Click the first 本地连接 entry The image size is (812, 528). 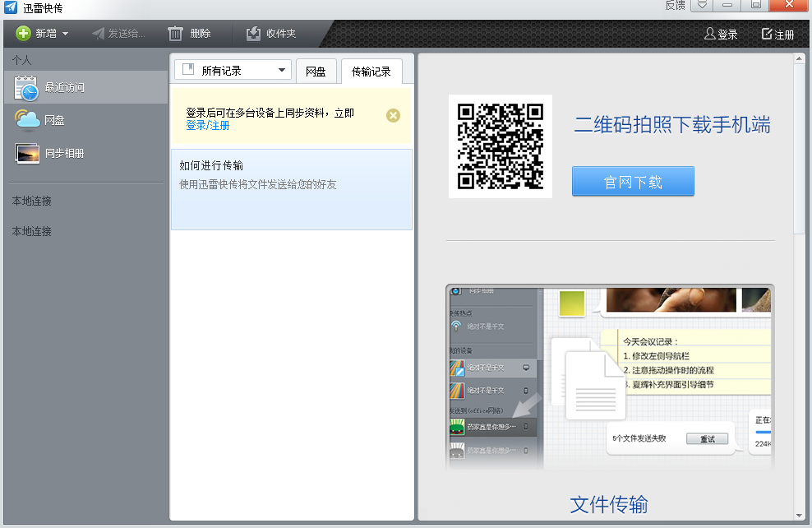pos(31,201)
